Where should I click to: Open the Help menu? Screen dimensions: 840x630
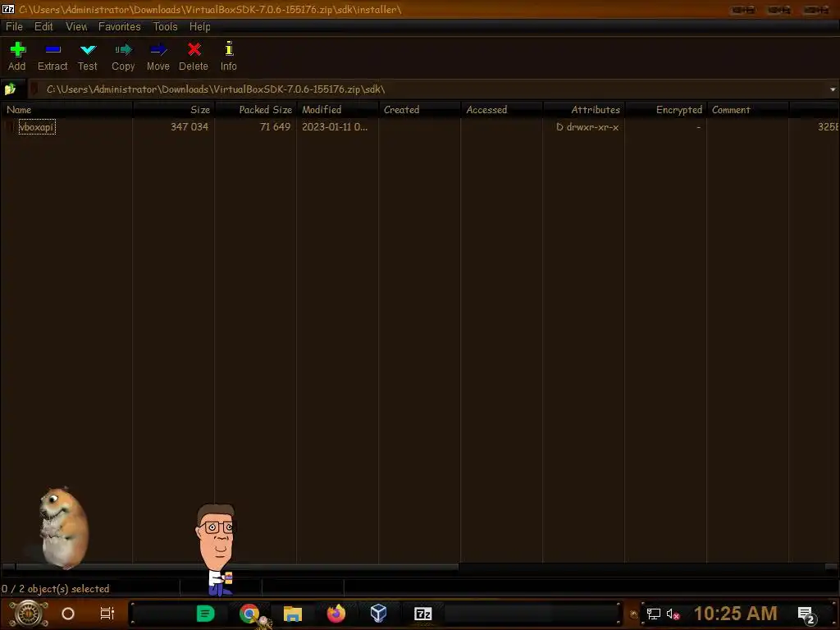(x=200, y=27)
